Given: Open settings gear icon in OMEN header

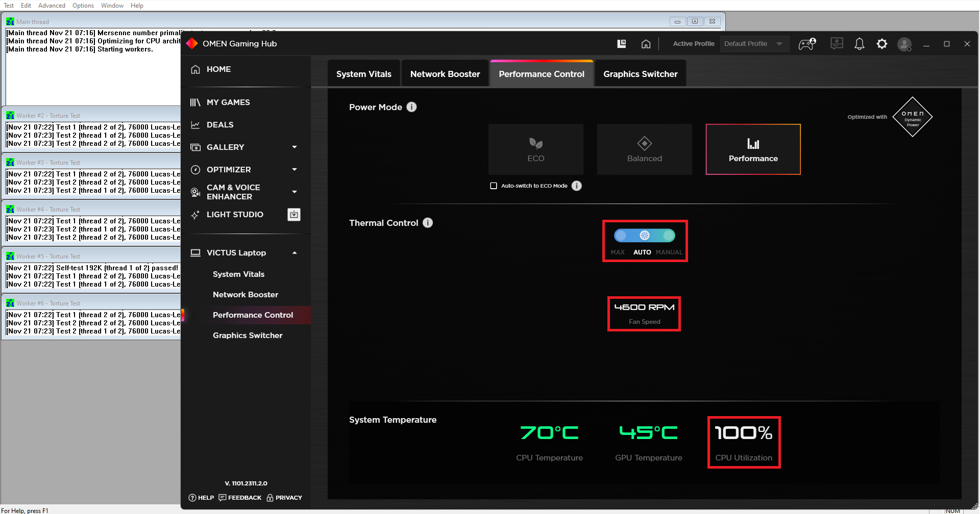Looking at the screenshot, I should [x=882, y=44].
